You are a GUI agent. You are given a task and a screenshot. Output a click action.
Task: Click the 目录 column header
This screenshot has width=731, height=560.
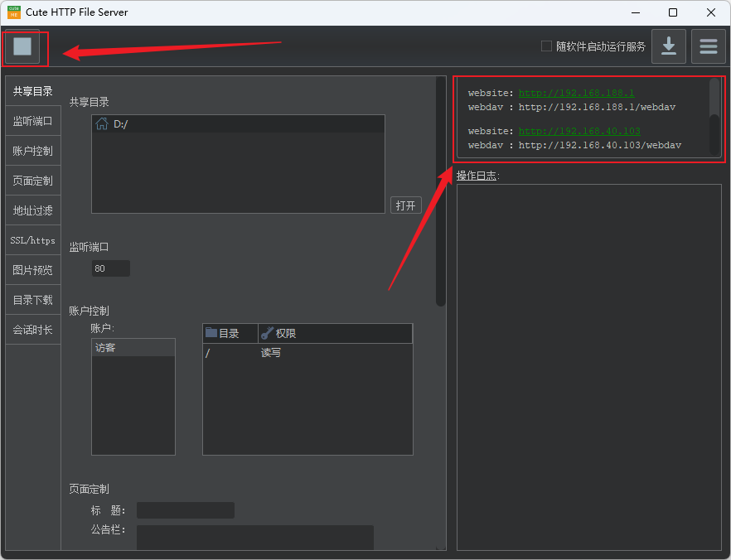(x=230, y=333)
